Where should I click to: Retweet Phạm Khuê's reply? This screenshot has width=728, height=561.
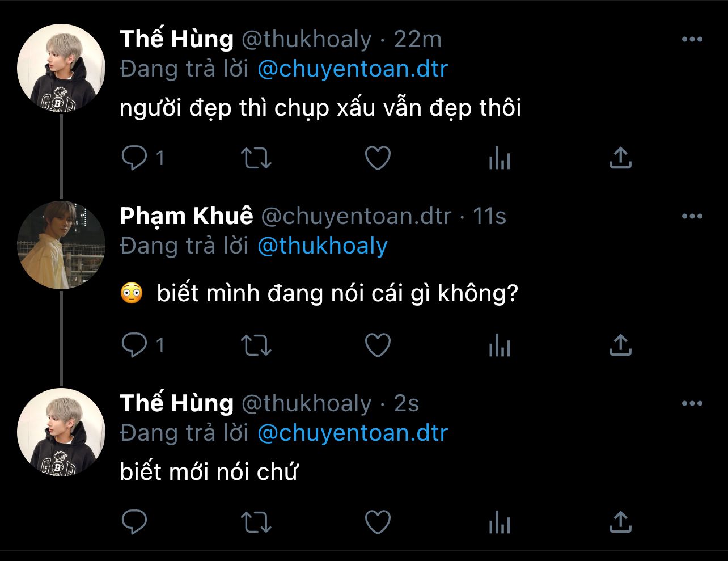[256, 344]
